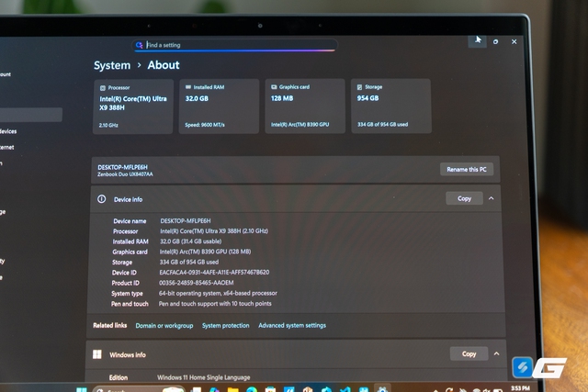Click 334 GB of 954 GB used in Storage card

point(382,124)
